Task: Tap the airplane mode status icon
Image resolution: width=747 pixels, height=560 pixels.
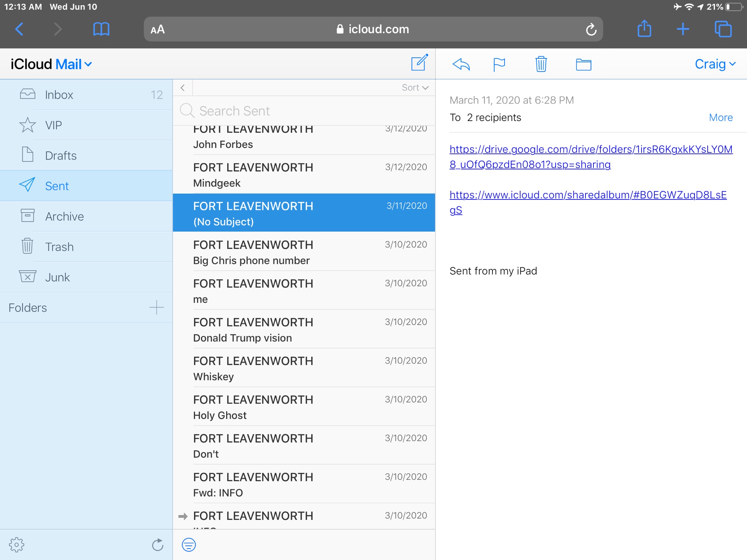Action: tap(677, 7)
